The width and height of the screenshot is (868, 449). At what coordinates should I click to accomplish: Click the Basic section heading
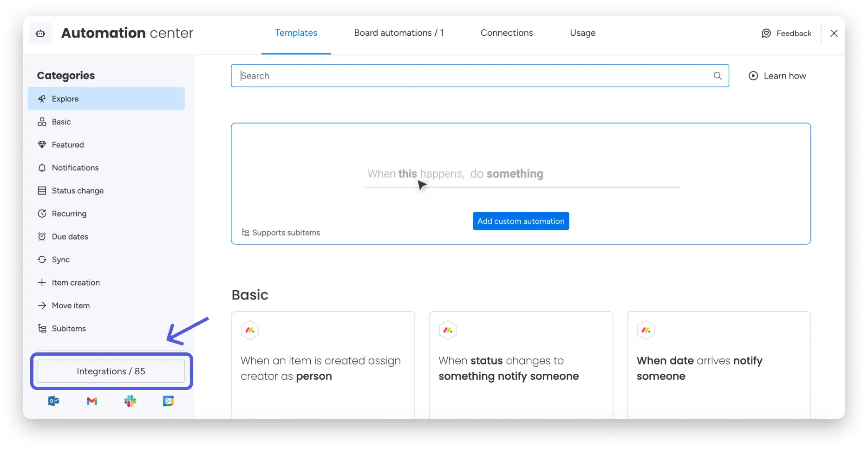click(x=250, y=295)
